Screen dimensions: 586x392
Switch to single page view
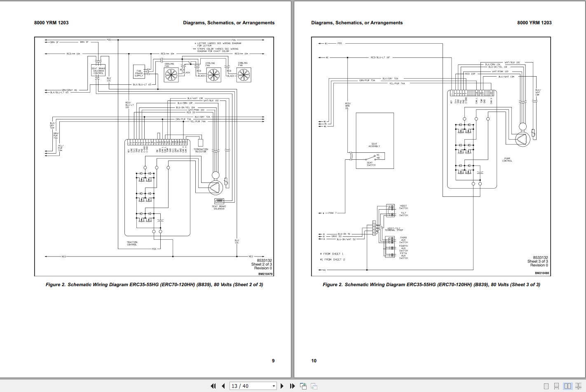(546, 386)
